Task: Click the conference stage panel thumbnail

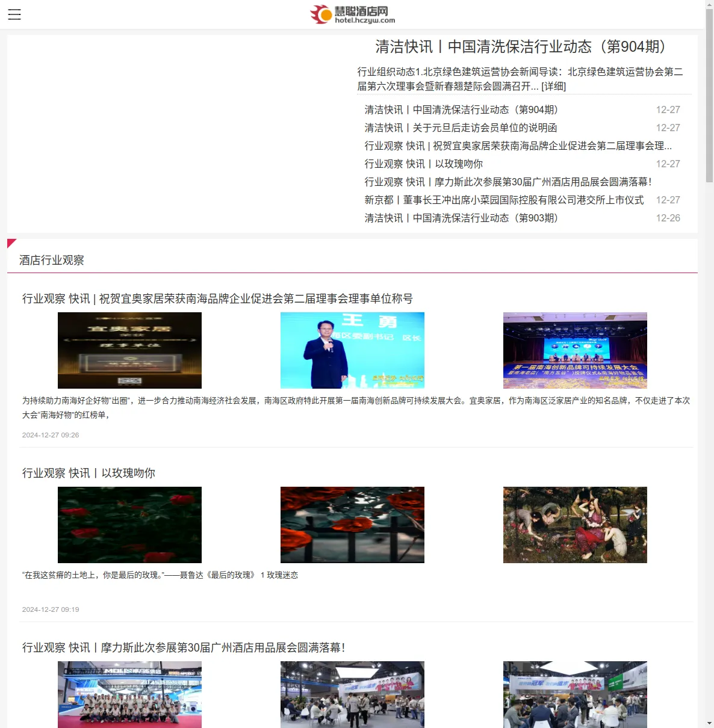Action: click(x=575, y=350)
